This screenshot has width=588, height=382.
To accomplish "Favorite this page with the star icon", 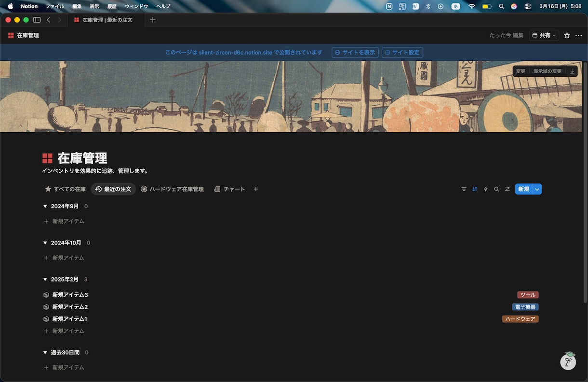I will point(567,35).
